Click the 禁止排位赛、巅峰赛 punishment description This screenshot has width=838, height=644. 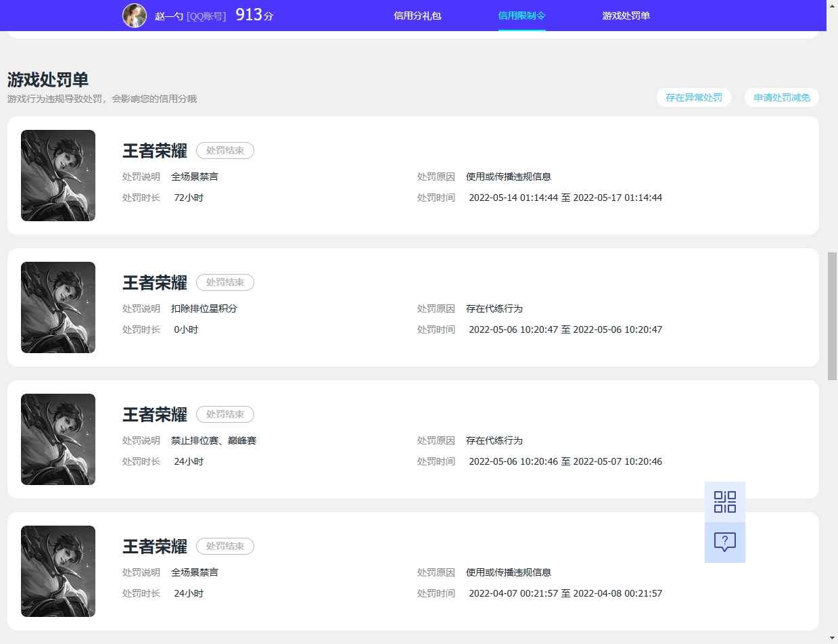point(214,440)
